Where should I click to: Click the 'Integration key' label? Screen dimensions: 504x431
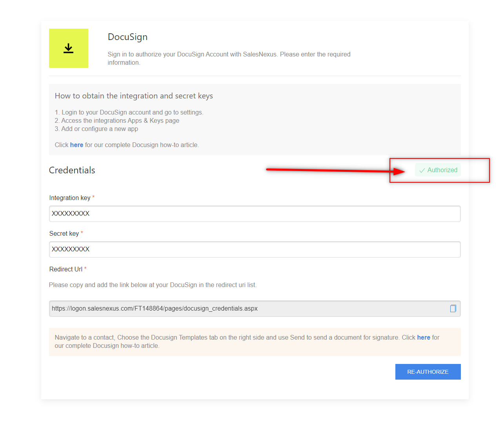pyautogui.click(x=70, y=198)
